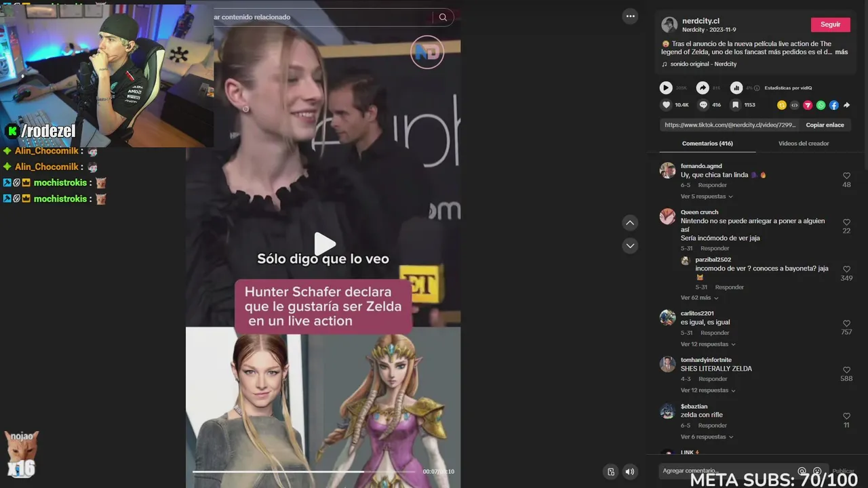Image resolution: width=868 pixels, height=488 pixels.
Task: Reply to $ebaztian's comment
Action: pos(713,426)
